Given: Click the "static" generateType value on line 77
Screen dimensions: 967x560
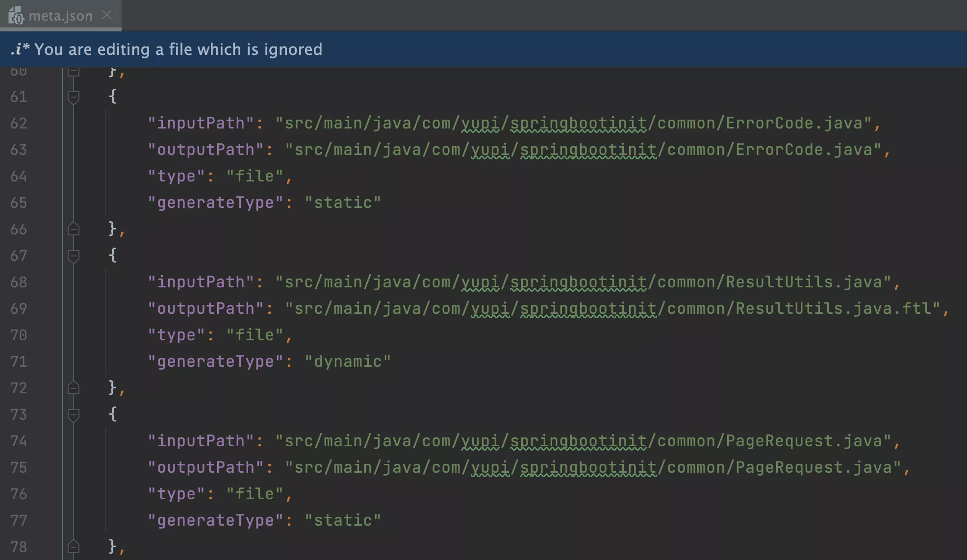Looking at the screenshot, I should (343, 520).
